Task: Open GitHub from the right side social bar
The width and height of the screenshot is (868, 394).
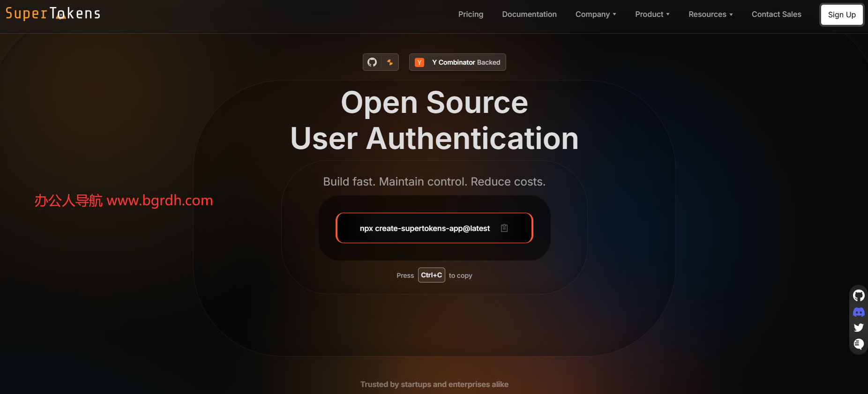Action: pyautogui.click(x=859, y=296)
